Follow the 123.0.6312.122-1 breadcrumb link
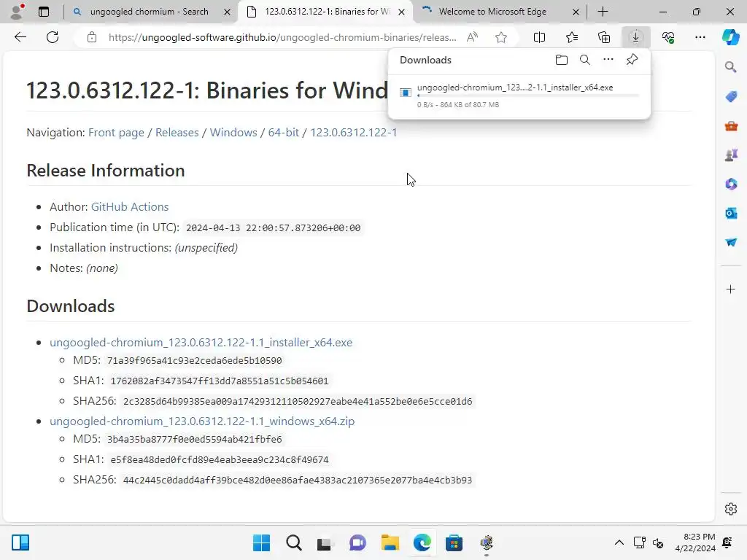The image size is (747, 560). (354, 133)
